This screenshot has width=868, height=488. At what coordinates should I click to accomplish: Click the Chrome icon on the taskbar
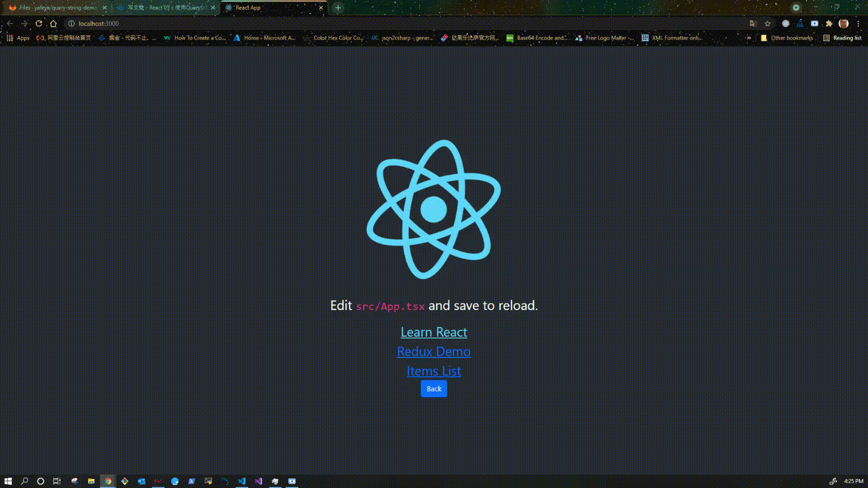108,481
